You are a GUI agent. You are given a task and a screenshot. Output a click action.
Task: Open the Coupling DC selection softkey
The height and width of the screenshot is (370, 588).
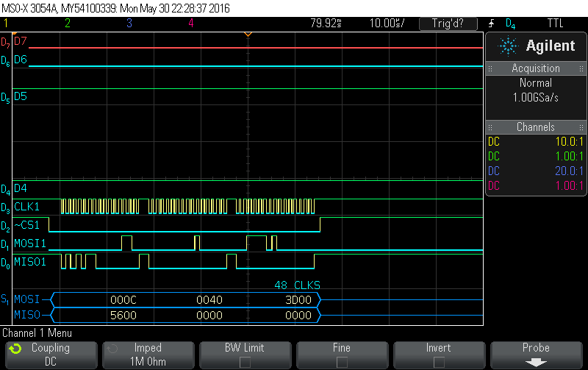coord(50,355)
